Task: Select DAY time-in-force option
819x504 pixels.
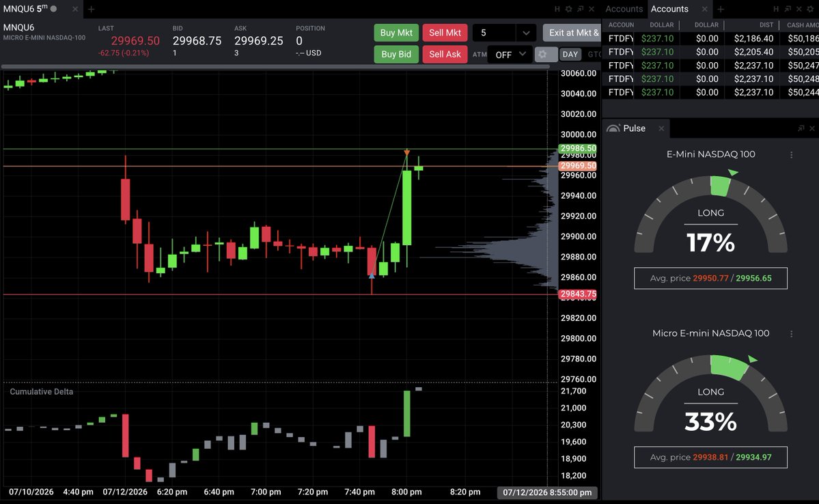Action: 570,55
